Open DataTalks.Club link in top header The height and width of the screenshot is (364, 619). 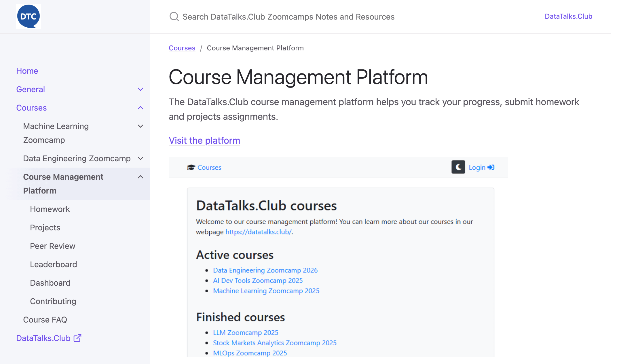[x=568, y=16]
